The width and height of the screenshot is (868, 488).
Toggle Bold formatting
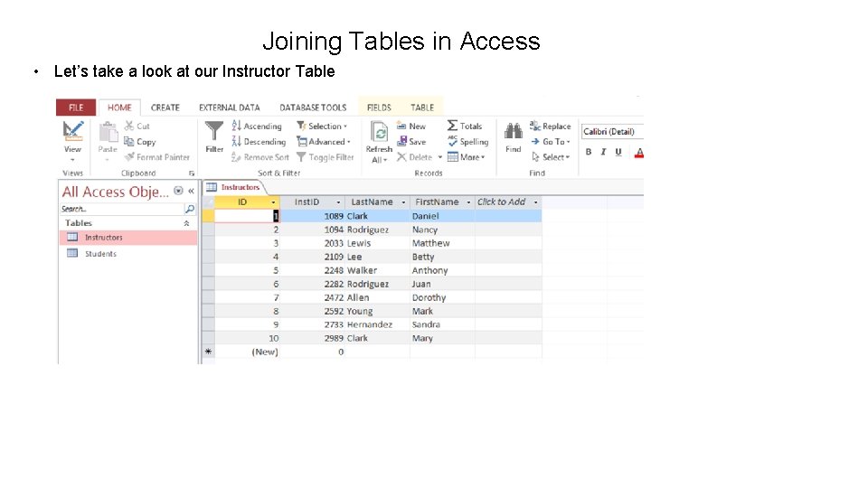pos(589,152)
